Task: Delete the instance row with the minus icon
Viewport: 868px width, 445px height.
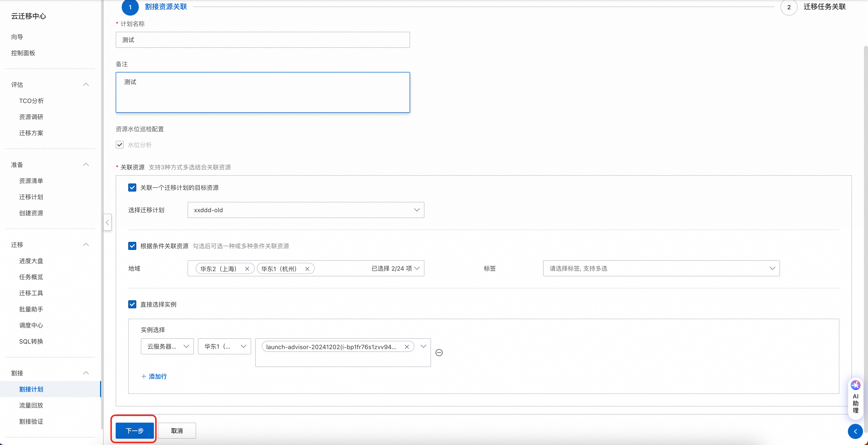Action: [439, 353]
